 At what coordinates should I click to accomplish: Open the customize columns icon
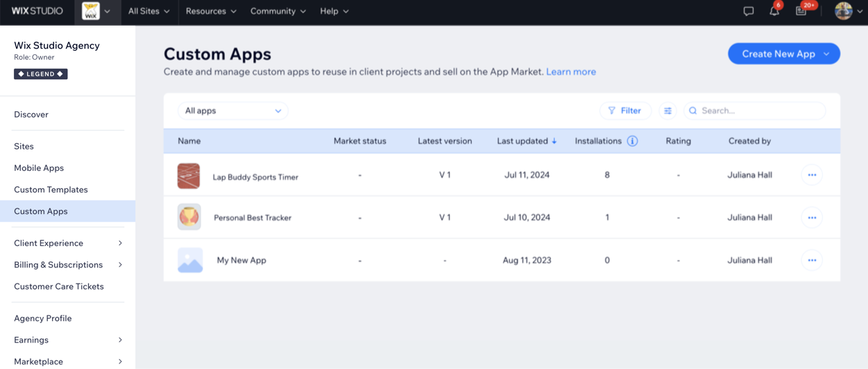[x=667, y=110]
